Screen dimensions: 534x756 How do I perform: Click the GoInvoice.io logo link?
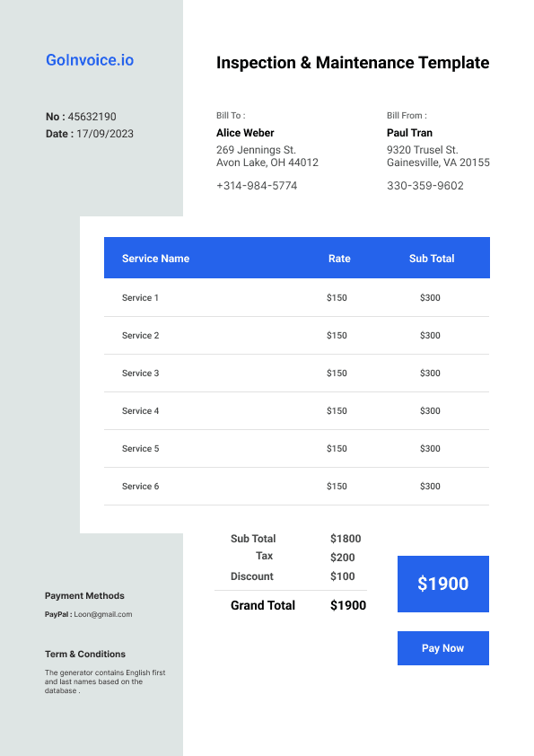[x=90, y=60]
